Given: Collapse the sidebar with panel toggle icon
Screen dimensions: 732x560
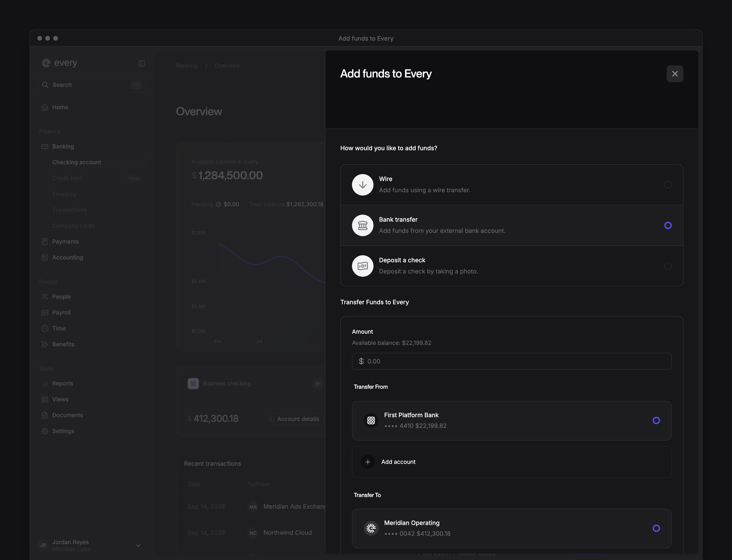Looking at the screenshot, I should (142, 63).
